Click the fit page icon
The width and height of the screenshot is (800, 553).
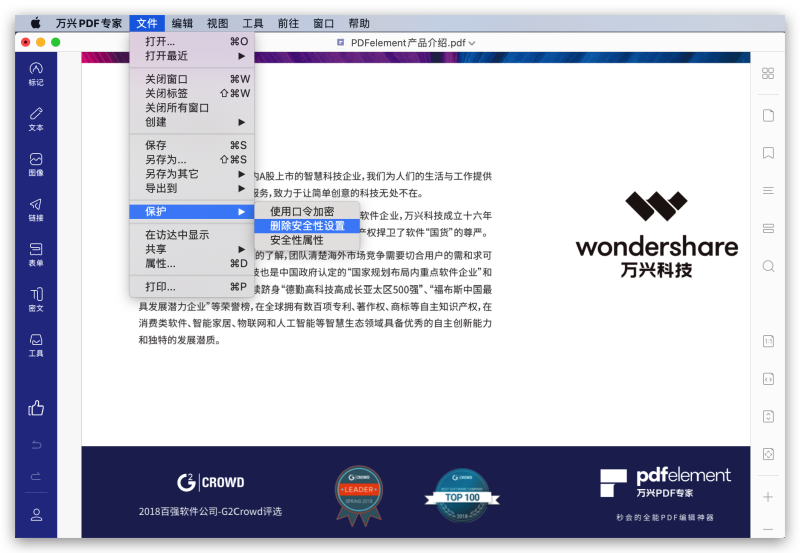click(768, 454)
